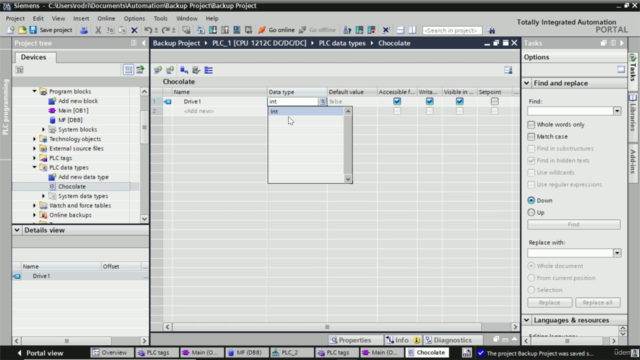Expand the System blocks folder

click(x=44, y=129)
